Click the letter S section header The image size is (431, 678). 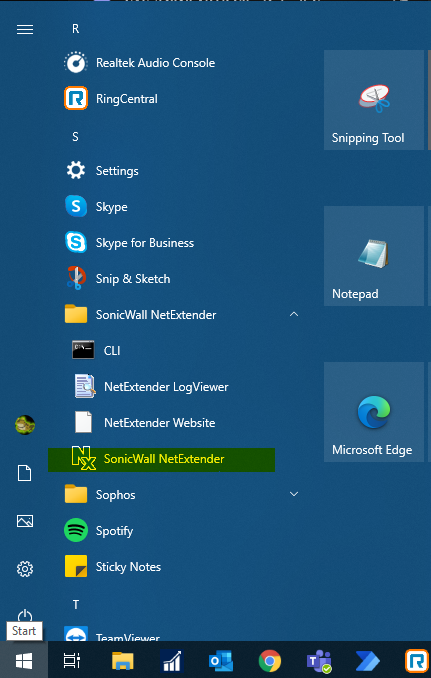(75, 137)
